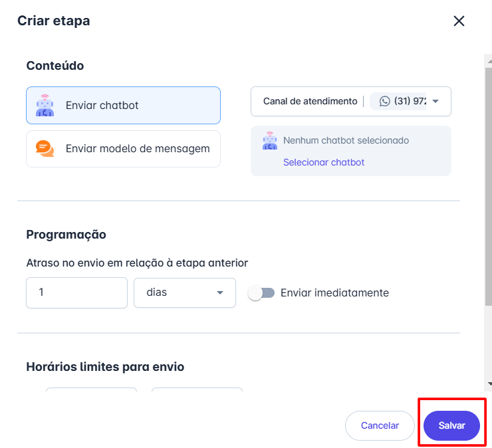Screen dimensions: 492x448
Task: Open the dias time unit dropdown
Action: pos(185,292)
